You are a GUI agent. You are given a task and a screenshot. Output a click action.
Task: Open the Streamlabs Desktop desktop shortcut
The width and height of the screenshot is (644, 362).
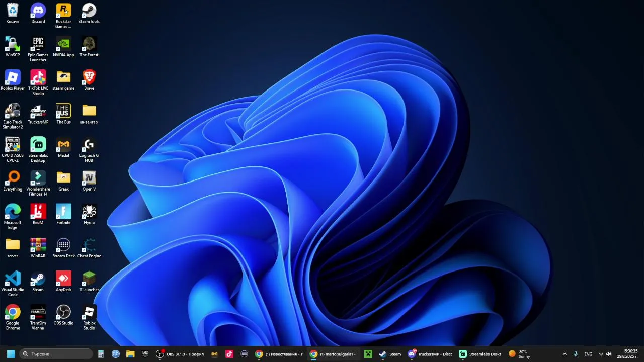pos(38,150)
